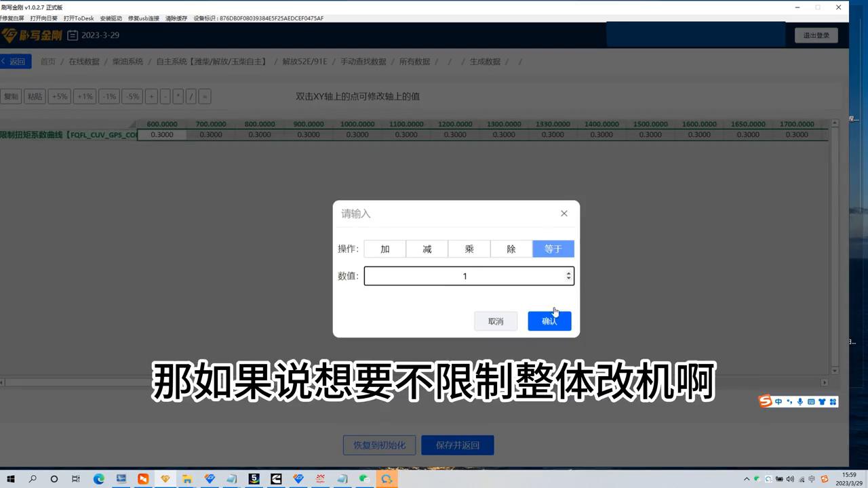Select the 加 addition operation
The width and height of the screenshot is (868, 488).
pyautogui.click(x=384, y=249)
